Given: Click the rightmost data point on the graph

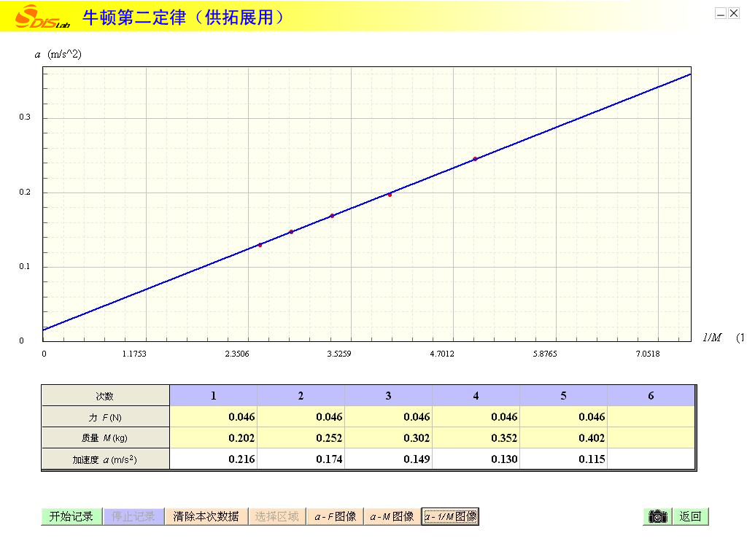Looking at the screenshot, I should pyautogui.click(x=475, y=159).
